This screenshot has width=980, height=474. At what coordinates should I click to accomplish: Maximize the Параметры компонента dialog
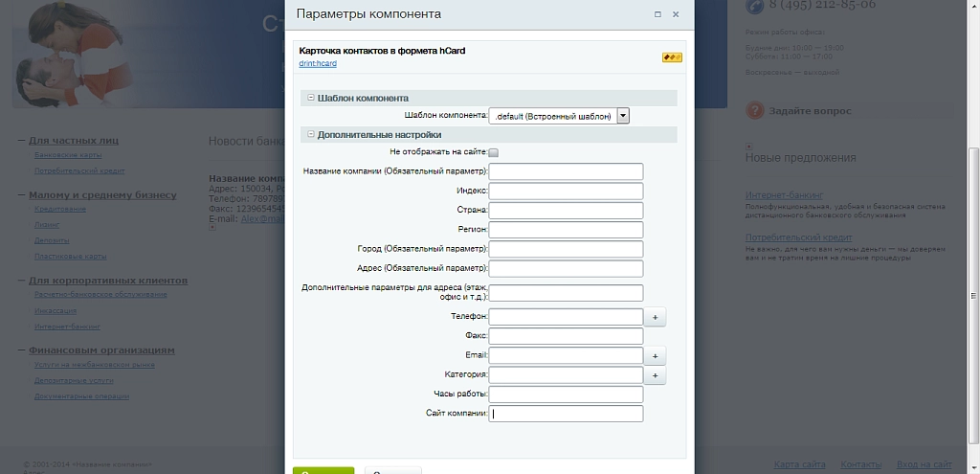[x=657, y=14]
